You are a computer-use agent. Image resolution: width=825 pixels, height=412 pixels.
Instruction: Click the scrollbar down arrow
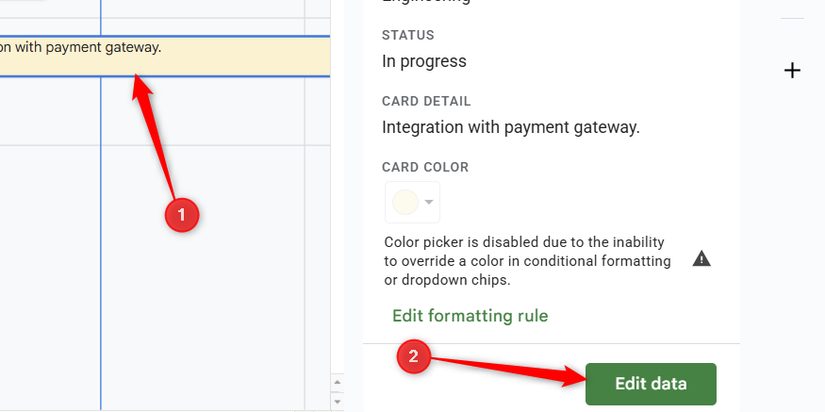[337, 401]
